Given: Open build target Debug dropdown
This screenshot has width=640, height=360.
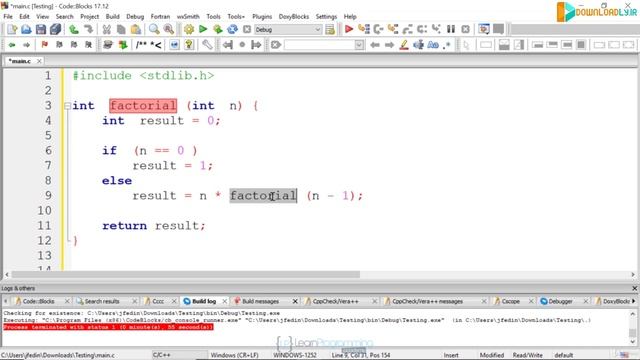Looking at the screenshot, I should point(288,29).
